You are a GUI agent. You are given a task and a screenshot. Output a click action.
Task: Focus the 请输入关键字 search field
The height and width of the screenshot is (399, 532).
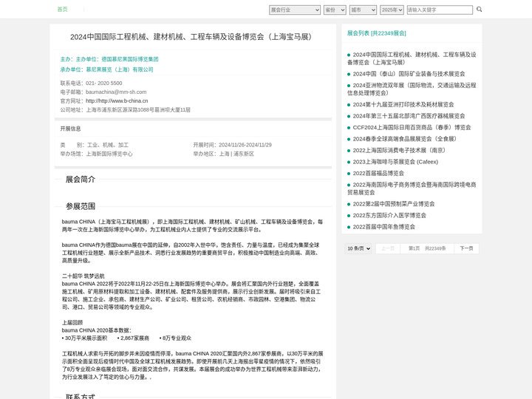(440, 10)
